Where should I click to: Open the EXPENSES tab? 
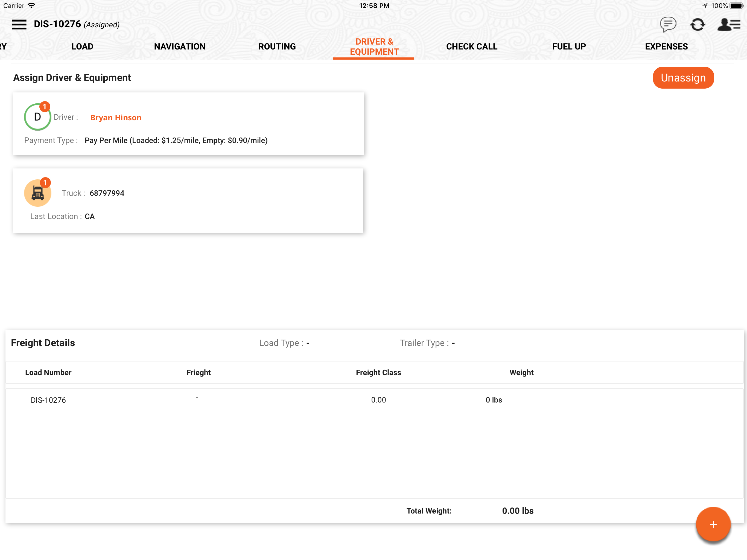(x=666, y=46)
